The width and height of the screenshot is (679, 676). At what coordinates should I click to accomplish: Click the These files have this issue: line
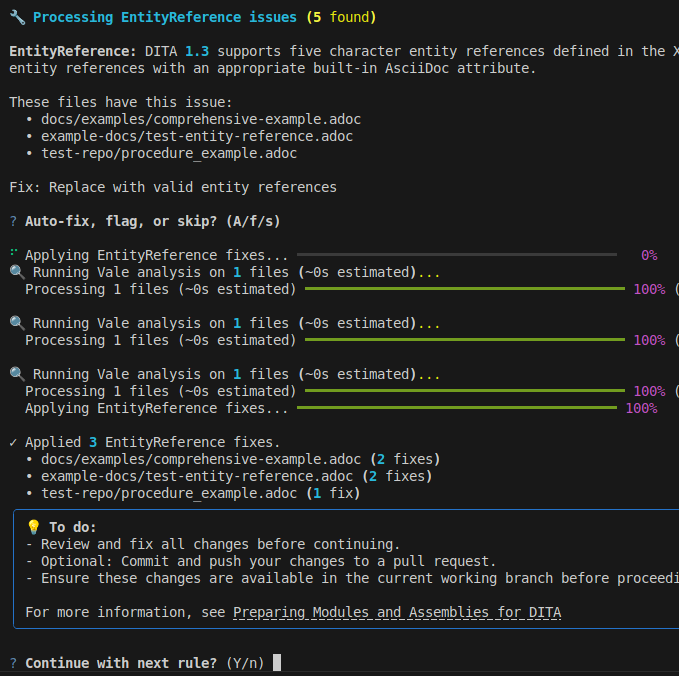(121, 102)
